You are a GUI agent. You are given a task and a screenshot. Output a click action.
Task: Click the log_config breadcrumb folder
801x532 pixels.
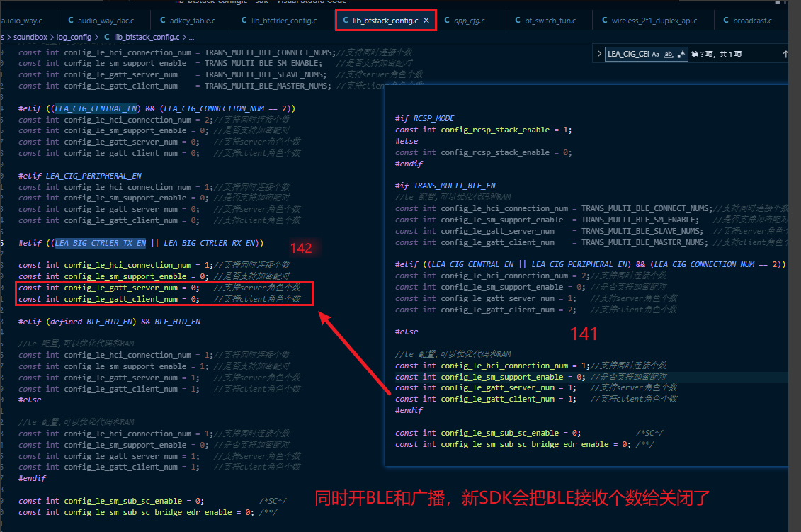[74, 38]
